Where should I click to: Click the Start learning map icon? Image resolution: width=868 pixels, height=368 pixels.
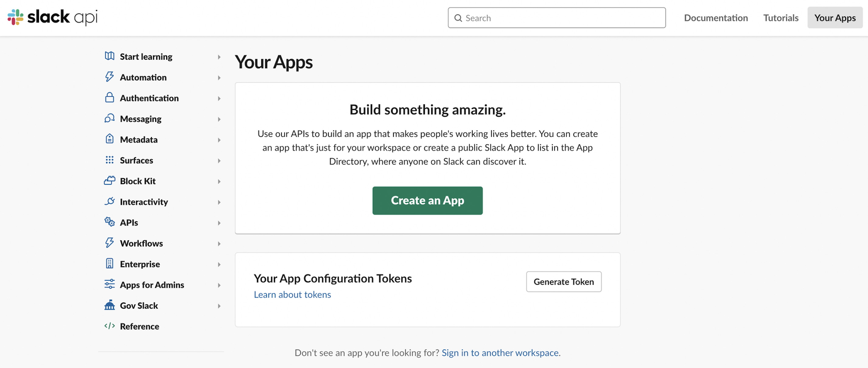(110, 56)
